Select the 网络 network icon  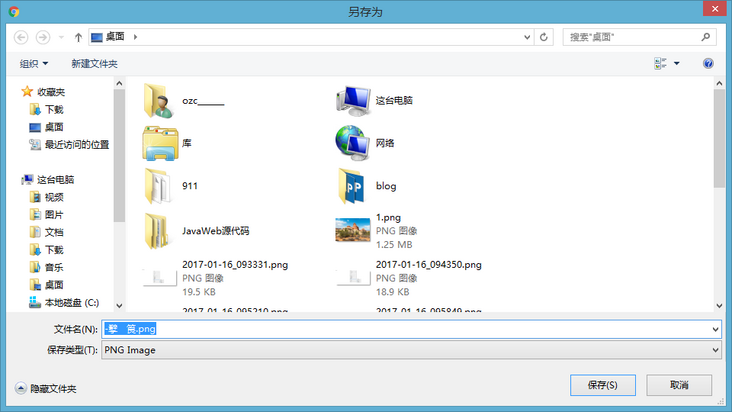352,143
